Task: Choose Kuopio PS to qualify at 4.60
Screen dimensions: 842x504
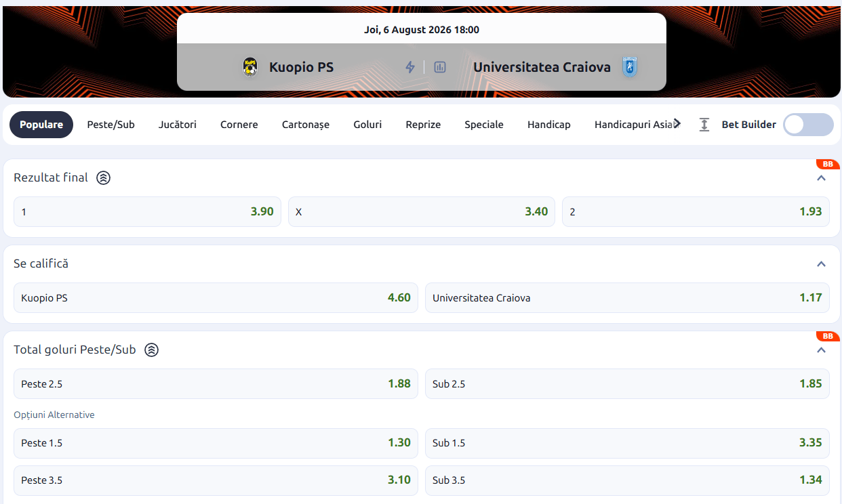Action: 216,298
